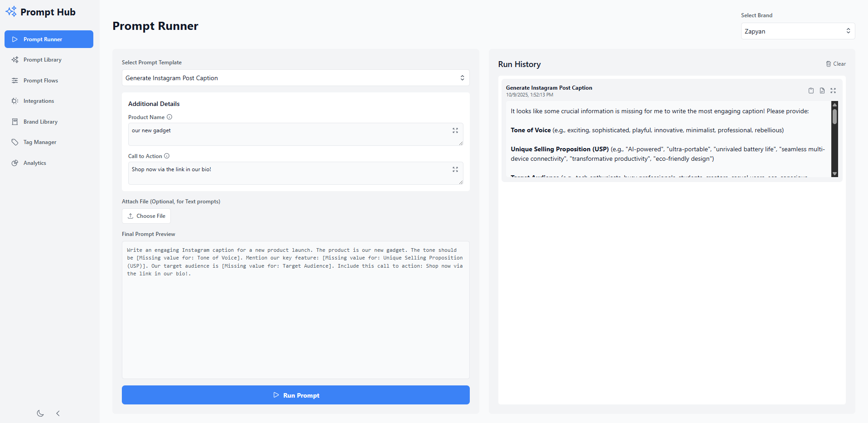Expand the Product Name text field
The height and width of the screenshot is (423, 868).
coord(455,130)
